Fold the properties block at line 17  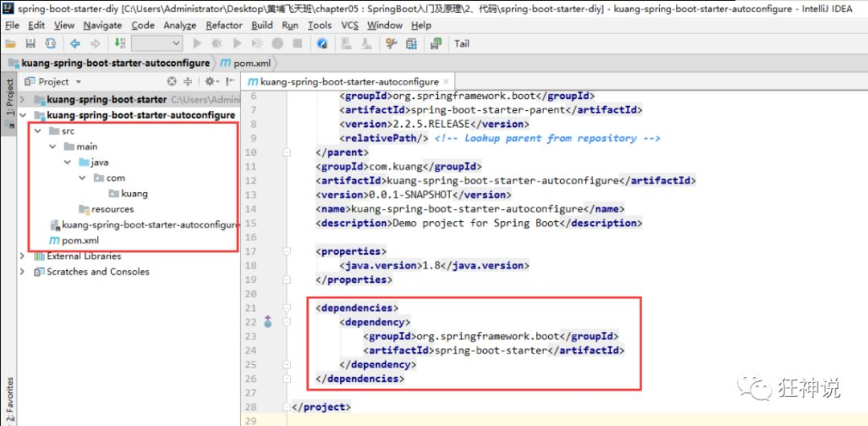(287, 251)
